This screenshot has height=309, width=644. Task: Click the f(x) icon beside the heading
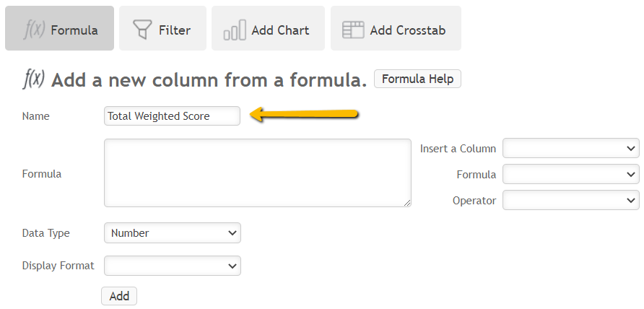click(x=33, y=79)
